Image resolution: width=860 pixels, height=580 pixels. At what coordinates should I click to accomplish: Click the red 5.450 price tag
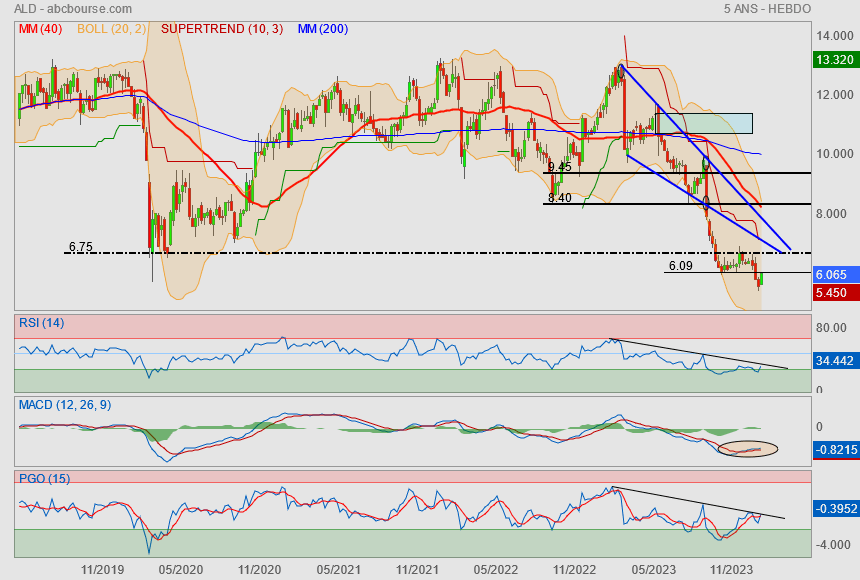[836, 292]
